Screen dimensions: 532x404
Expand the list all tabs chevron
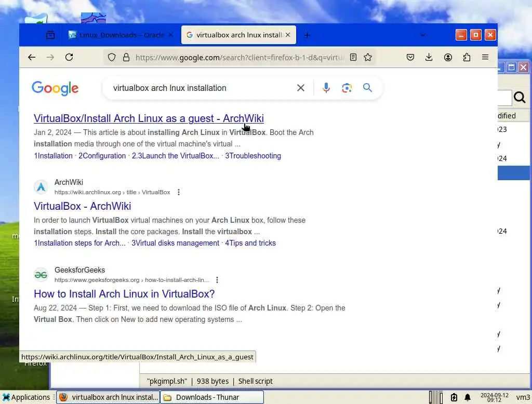pyautogui.click(x=423, y=35)
